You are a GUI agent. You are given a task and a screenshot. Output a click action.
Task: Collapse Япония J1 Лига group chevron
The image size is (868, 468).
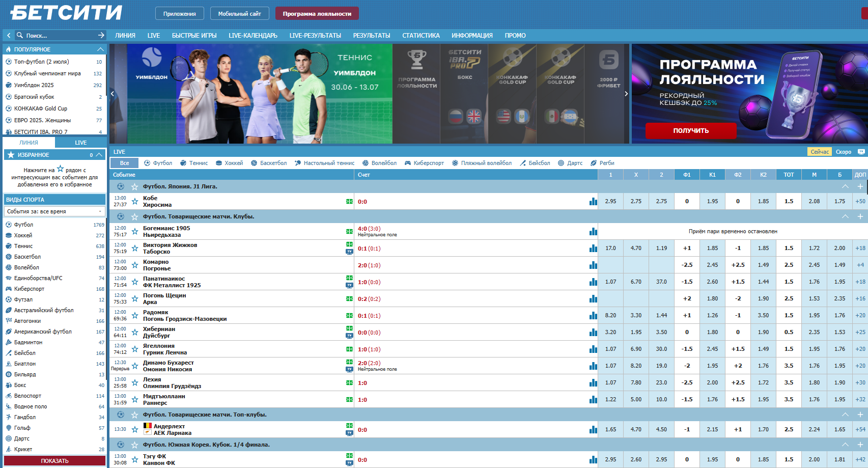coord(845,186)
